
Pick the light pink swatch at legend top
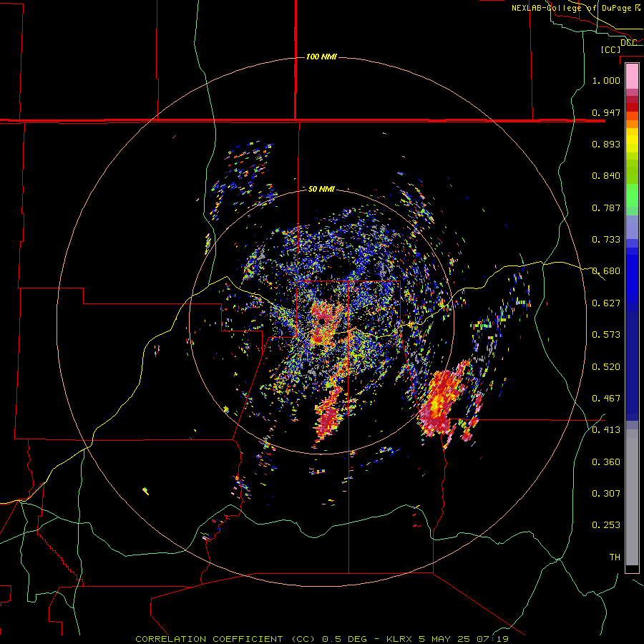(632, 77)
